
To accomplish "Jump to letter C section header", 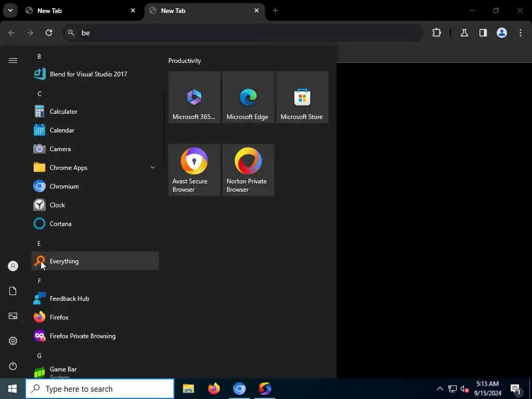I will [x=39, y=94].
